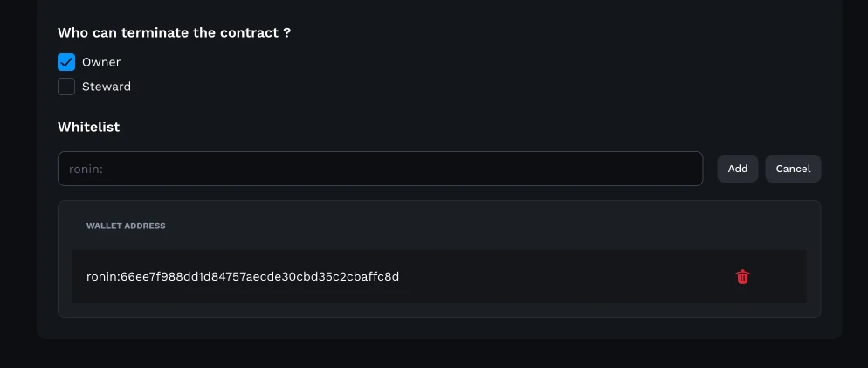The height and width of the screenshot is (368, 868).
Task: Select the wallet address table row
Action: pyautogui.click(x=439, y=276)
